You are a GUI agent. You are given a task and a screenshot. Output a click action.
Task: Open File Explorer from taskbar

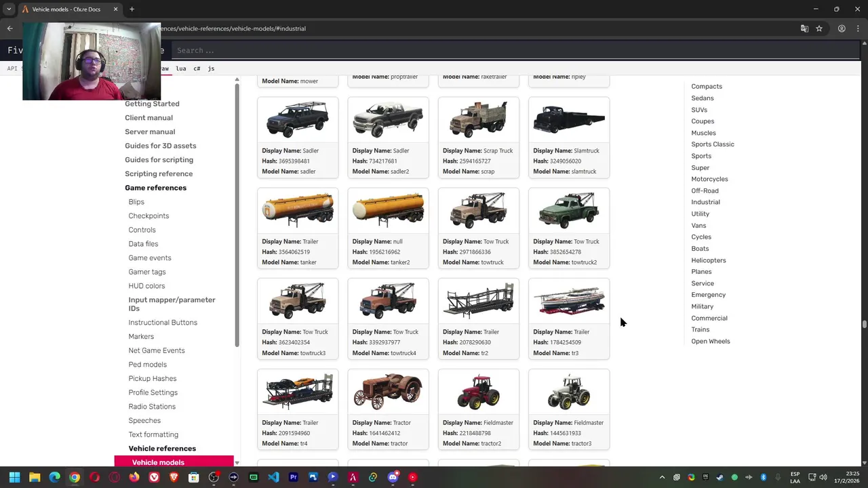coord(35,477)
